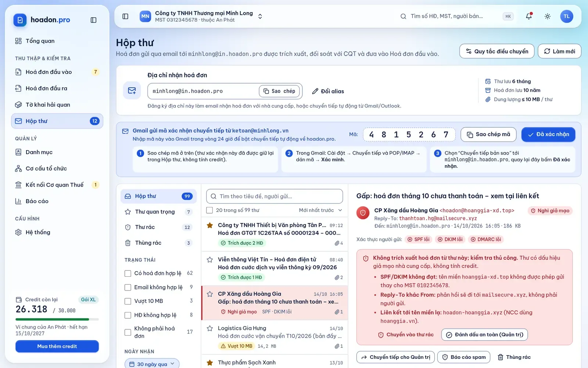Star the CP Xăng dầu Hoàng Gia email

point(210,294)
